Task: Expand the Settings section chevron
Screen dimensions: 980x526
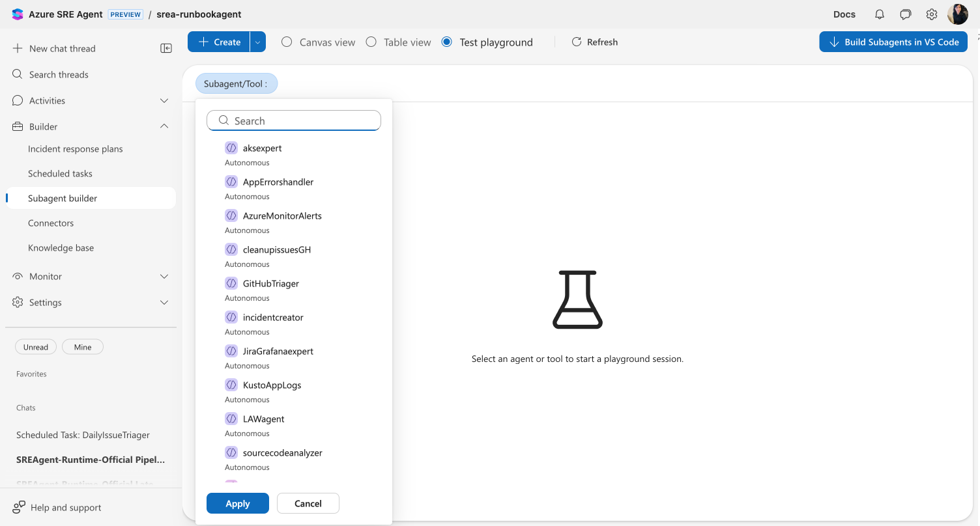Action: click(x=164, y=302)
